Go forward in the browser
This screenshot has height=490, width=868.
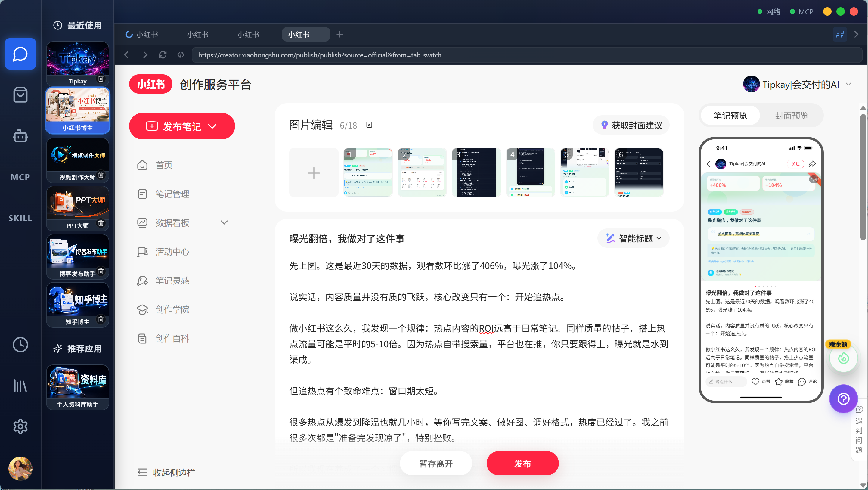point(145,54)
